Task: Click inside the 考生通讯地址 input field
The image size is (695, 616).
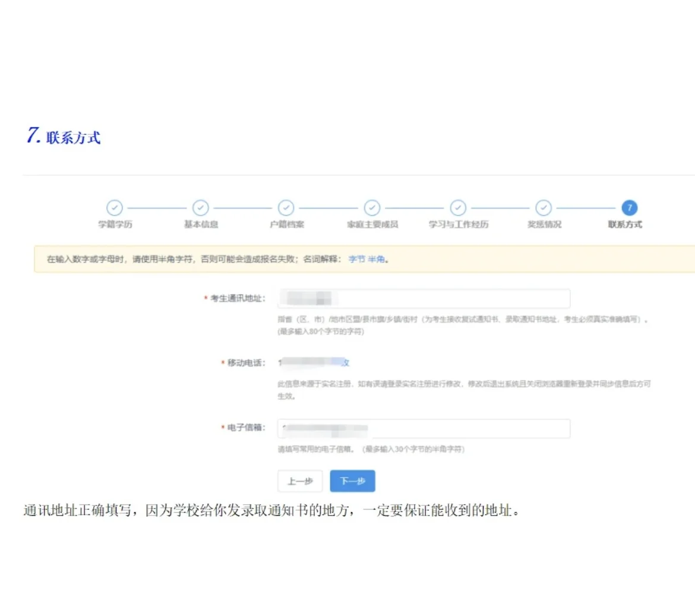Action: pyautogui.click(x=423, y=298)
